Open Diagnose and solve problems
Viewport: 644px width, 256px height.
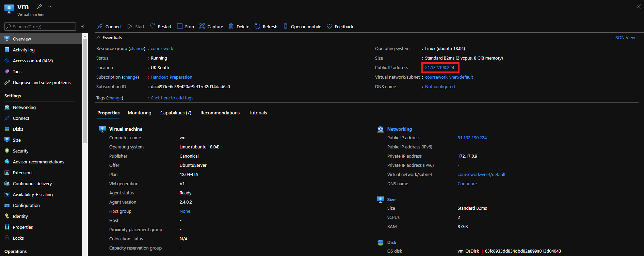[x=41, y=82]
